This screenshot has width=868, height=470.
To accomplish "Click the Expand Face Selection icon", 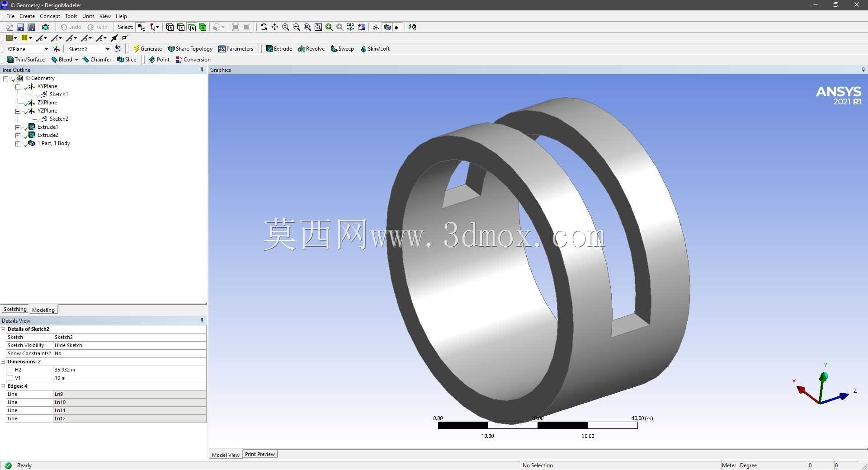I will (236, 27).
